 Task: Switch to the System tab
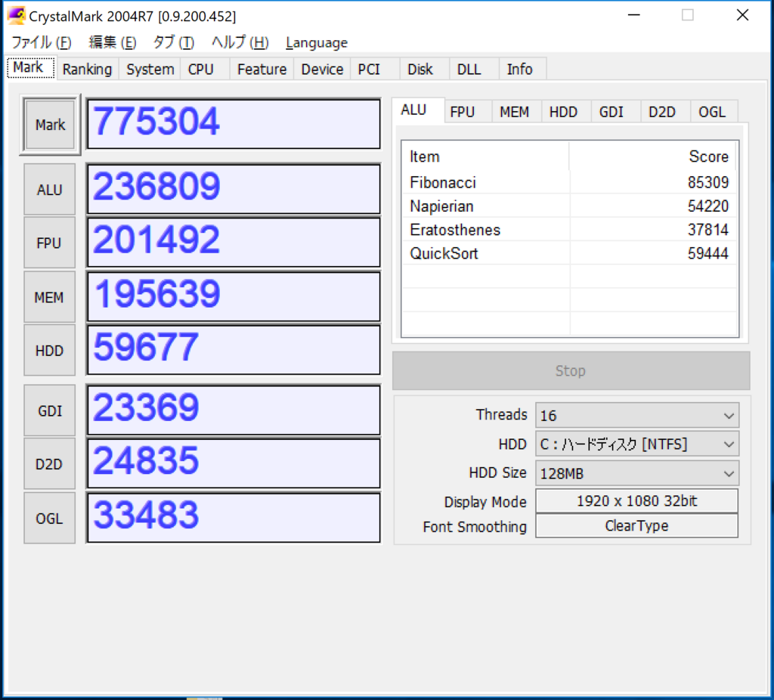150,69
